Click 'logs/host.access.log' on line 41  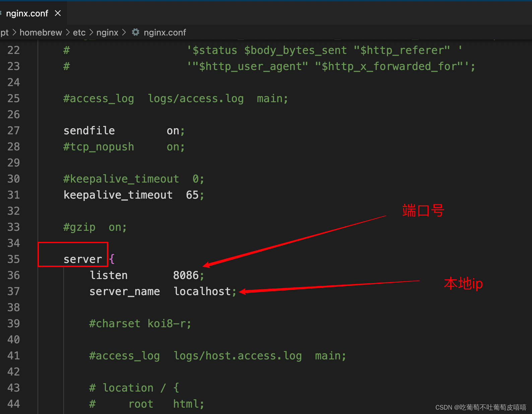(x=238, y=356)
